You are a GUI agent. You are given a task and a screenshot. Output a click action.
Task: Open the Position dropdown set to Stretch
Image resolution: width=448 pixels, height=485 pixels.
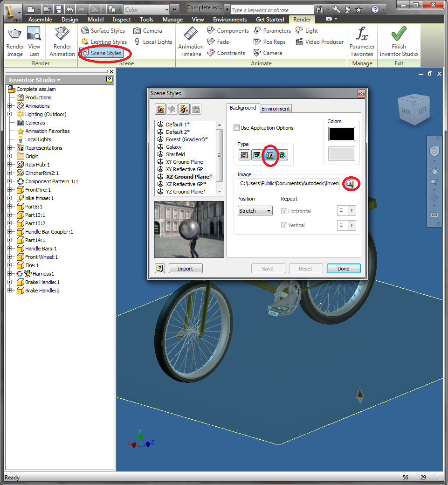[x=255, y=210]
